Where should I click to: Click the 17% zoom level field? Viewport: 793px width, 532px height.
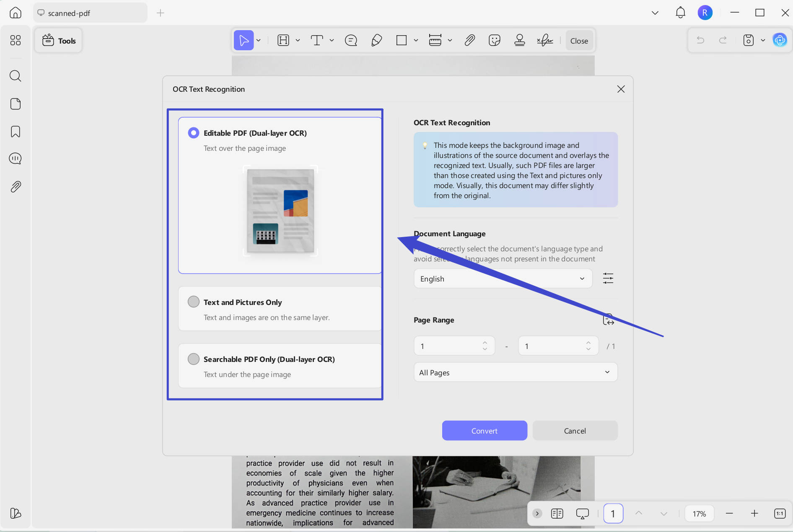click(x=699, y=514)
